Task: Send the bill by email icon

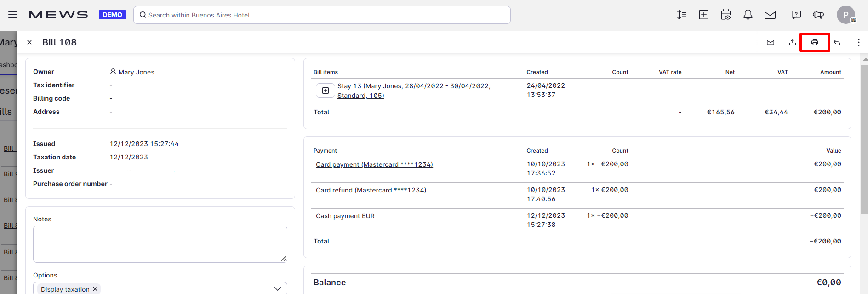Action: 771,42
